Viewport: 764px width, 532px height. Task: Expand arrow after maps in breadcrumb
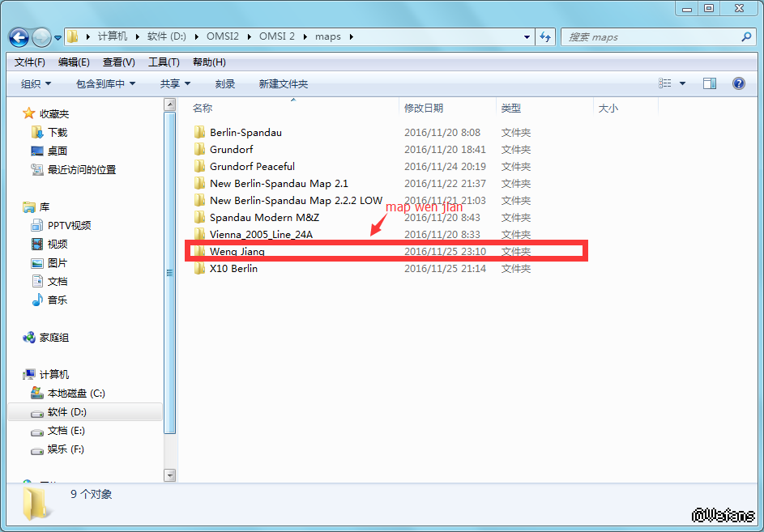coord(352,36)
